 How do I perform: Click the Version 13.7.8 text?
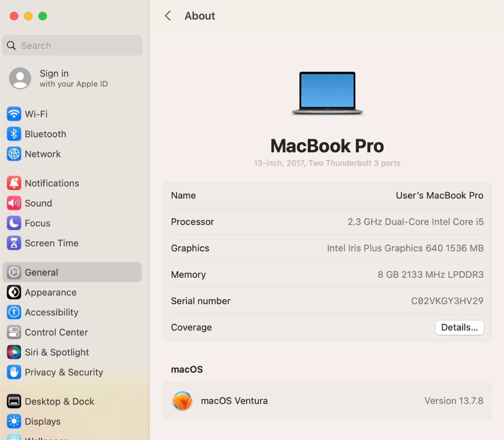click(x=454, y=400)
